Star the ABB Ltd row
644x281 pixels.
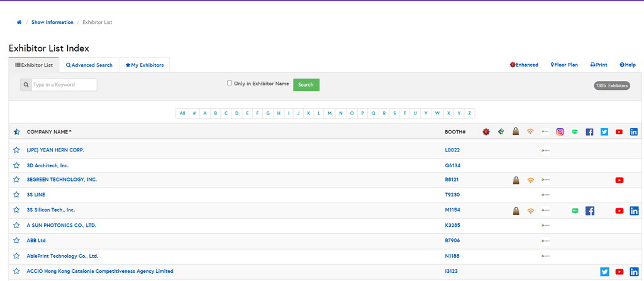click(x=16, y=240)
